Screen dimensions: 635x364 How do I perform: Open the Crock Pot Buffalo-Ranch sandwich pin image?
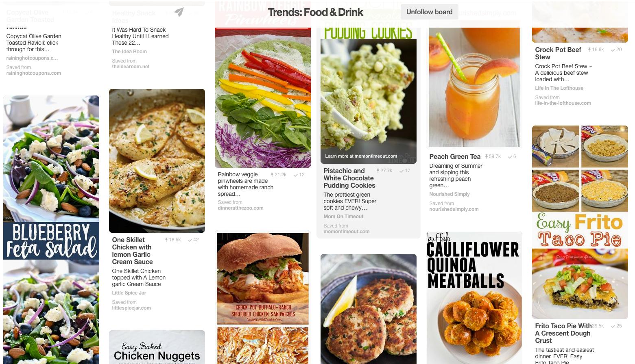263,298
